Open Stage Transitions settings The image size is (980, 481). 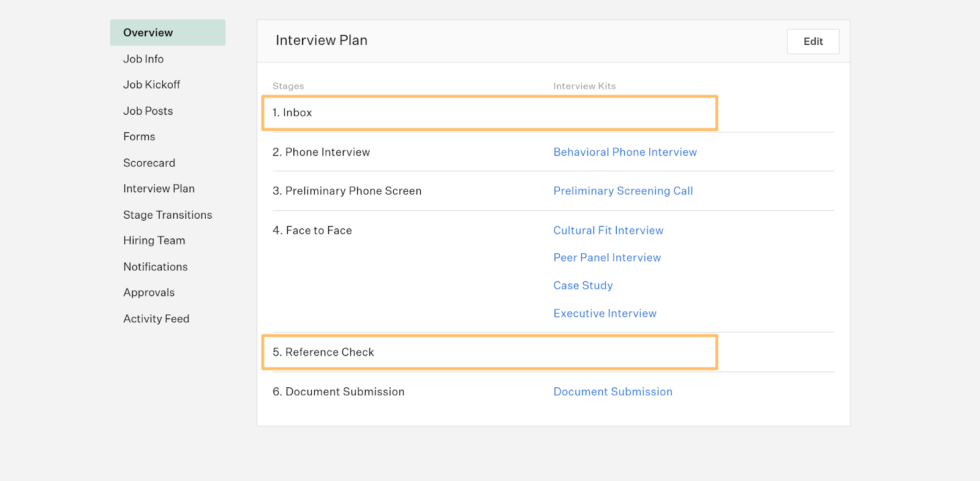167,215
